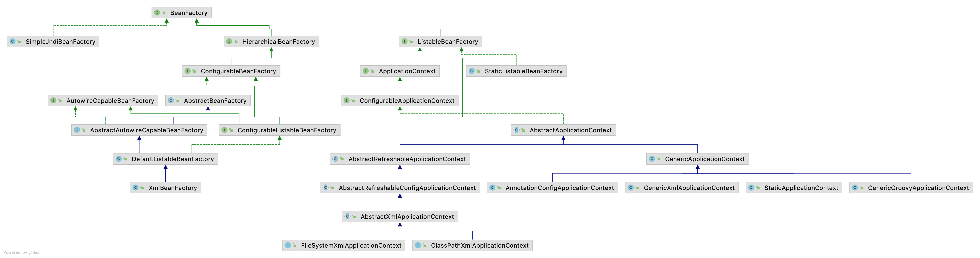Screen dimensions: 980x258
Task: Select the AbstractRefreshableConfigApplicationContext node
Action: pyautogui.click(x=407, y=188)
